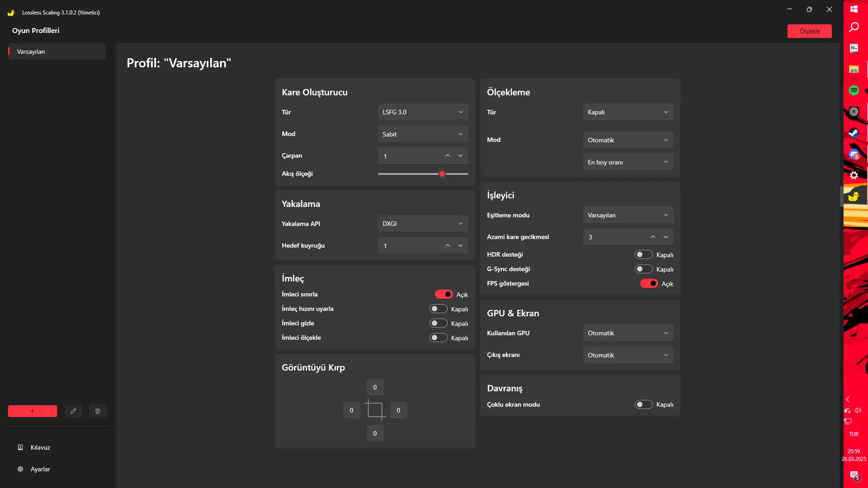
Task: Click the network tray icon
Action: [848, 421]
